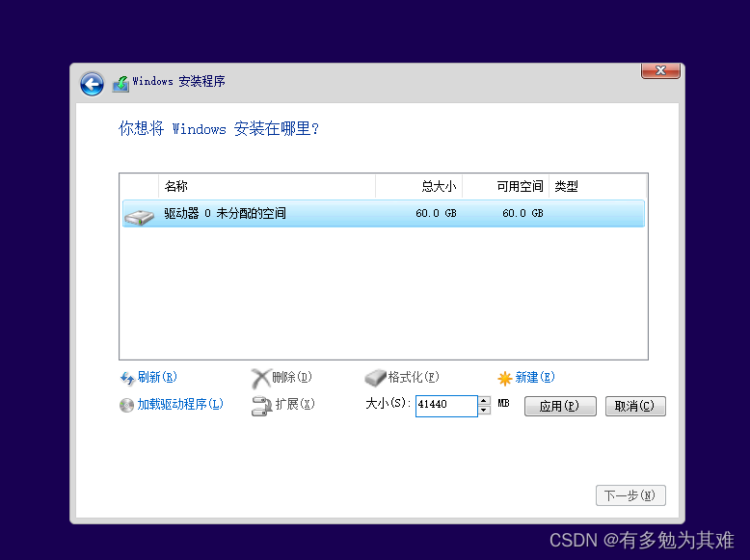Click the format drive icon

375,378
